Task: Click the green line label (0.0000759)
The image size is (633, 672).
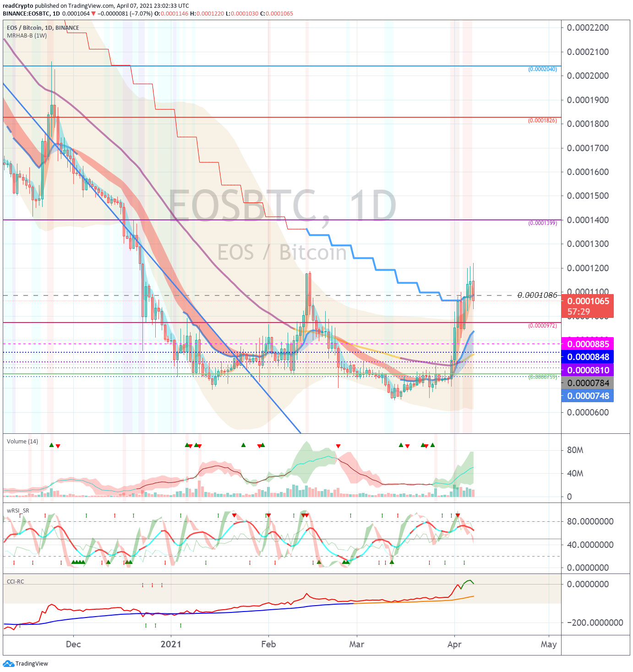Action: tap(543, 377)
